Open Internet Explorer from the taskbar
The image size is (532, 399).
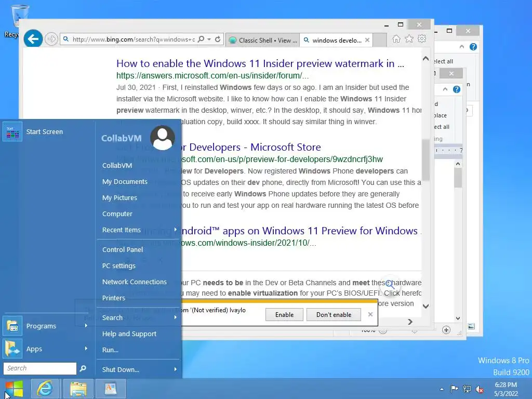pos(45,389)
